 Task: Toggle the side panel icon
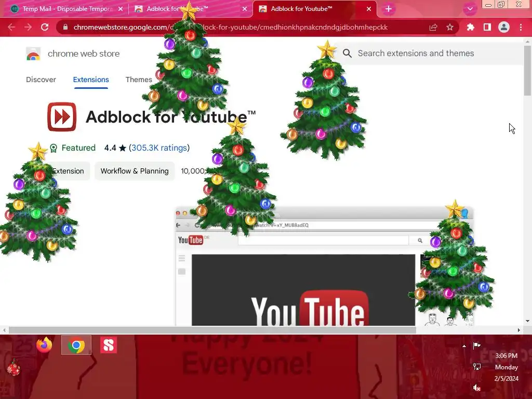point(487,27)
